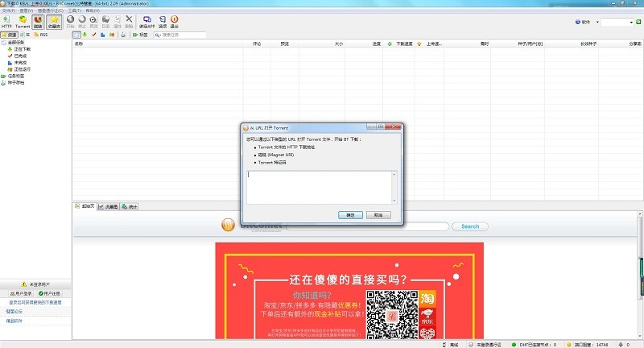Click the mobile APP toolbar icon

[147, 21]
